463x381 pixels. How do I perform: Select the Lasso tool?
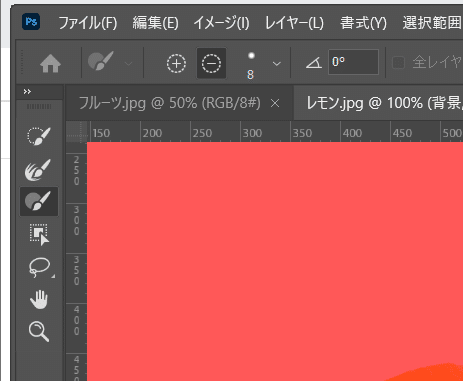[40, 267]
